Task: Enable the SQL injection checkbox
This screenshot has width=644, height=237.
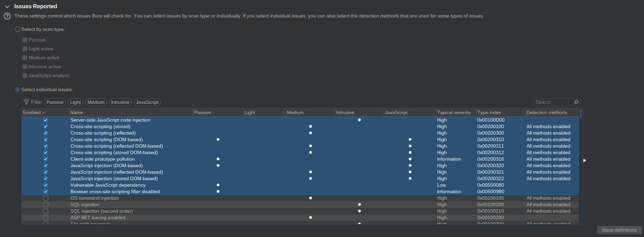Action: point(46,204)
